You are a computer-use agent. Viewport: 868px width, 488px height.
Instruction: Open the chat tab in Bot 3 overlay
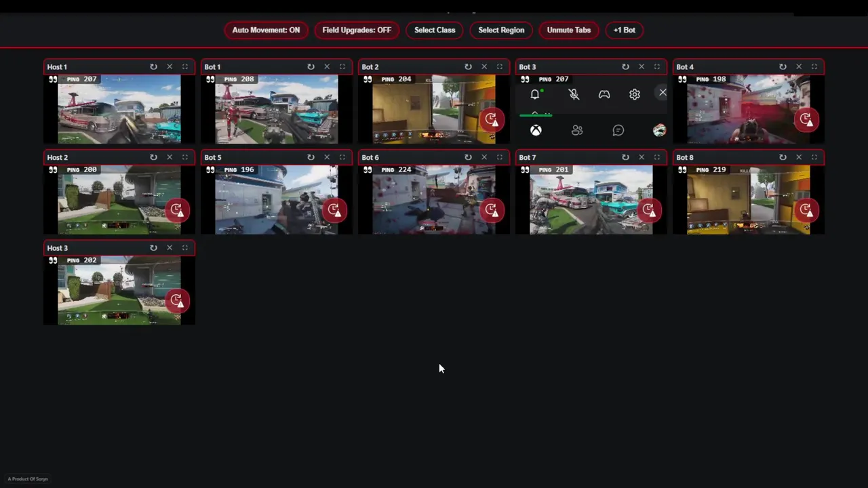[618, 130]
